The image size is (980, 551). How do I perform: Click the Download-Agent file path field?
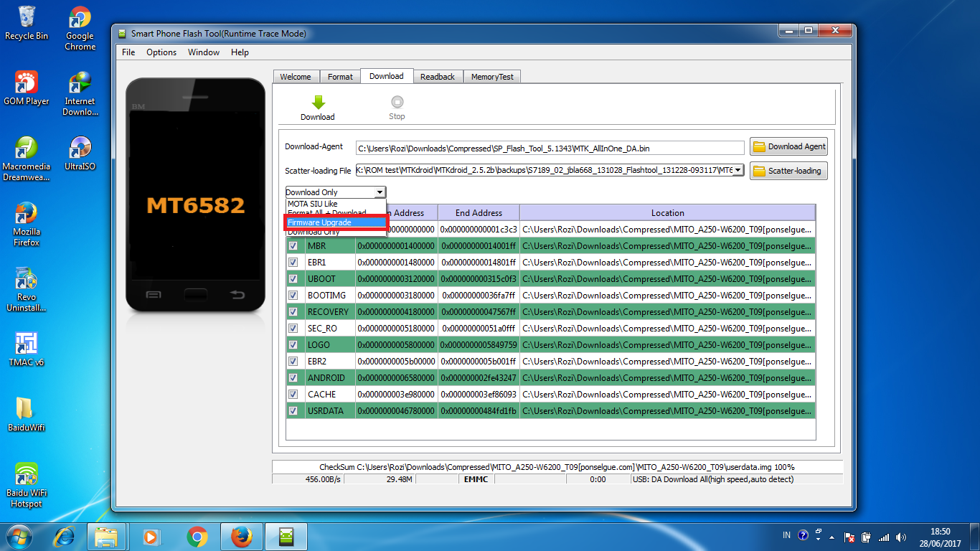pyautogui.click(x=550, y=148)
